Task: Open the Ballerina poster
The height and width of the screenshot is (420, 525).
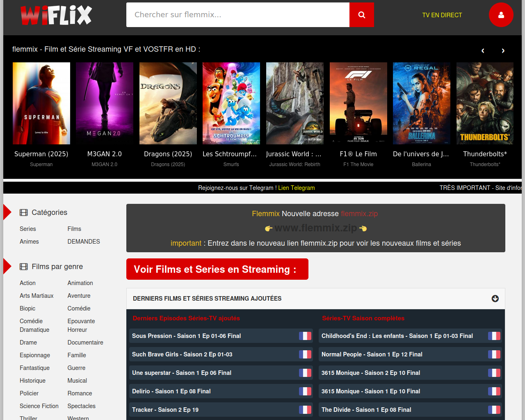Action: point(422,103)
